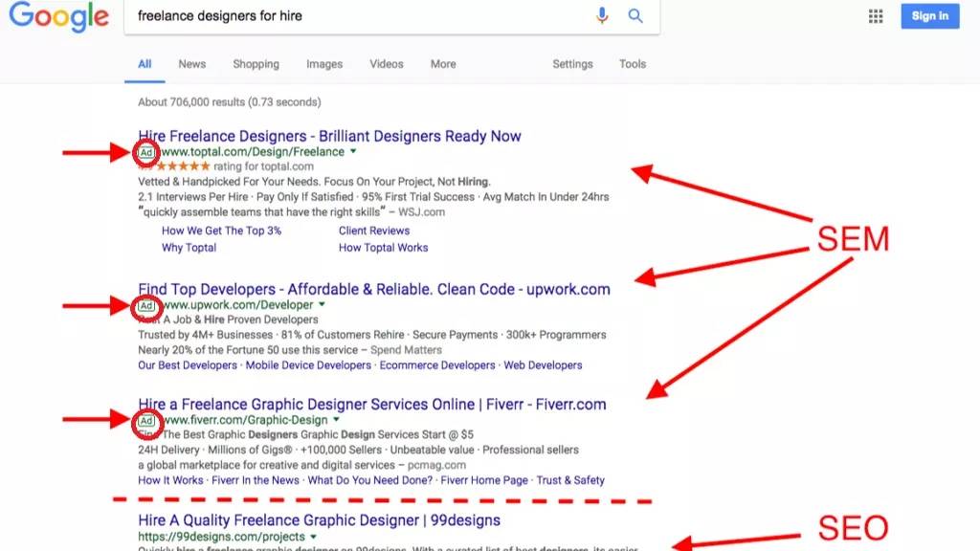The width and height of the screenshot is (980, 551).
Task: Open the Tools option
Action: coord(633,64)
